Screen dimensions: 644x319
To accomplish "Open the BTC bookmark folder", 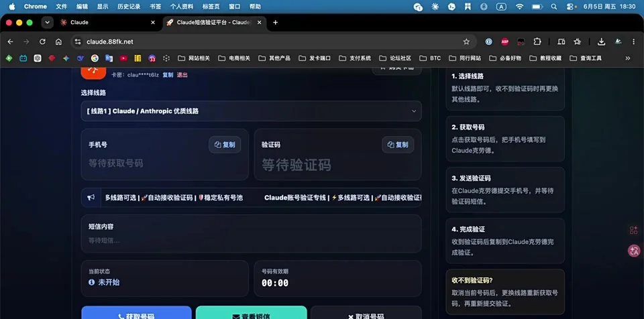I will (430, 58).
